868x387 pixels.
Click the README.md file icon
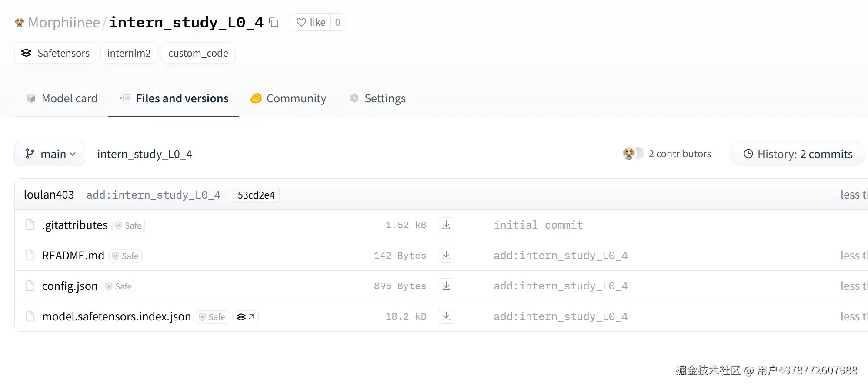click(30, 255)
